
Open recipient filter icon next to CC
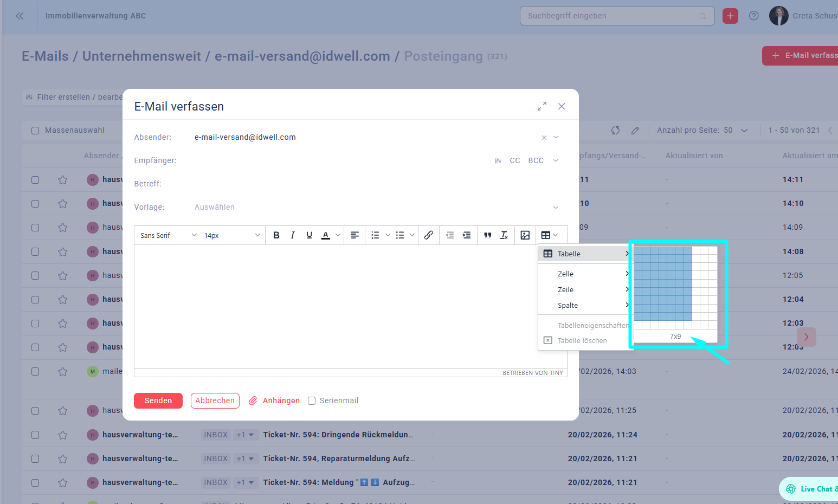point(498,161)
